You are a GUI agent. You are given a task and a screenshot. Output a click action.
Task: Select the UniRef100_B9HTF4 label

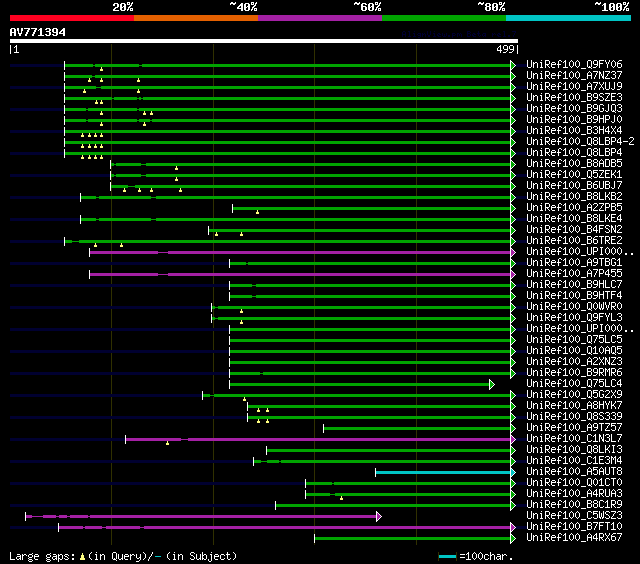574,295
